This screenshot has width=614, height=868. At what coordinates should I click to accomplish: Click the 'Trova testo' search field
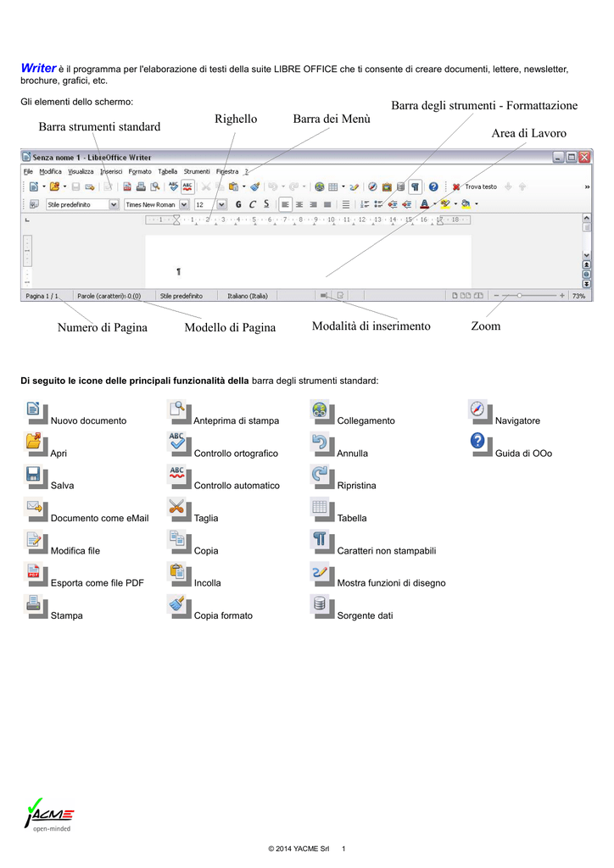(481, 186)
